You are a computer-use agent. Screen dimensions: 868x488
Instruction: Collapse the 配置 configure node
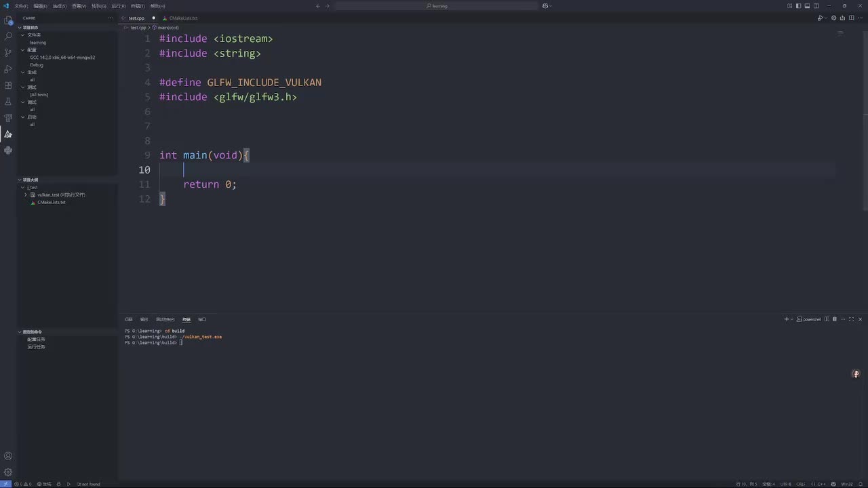tap(23, 49)
